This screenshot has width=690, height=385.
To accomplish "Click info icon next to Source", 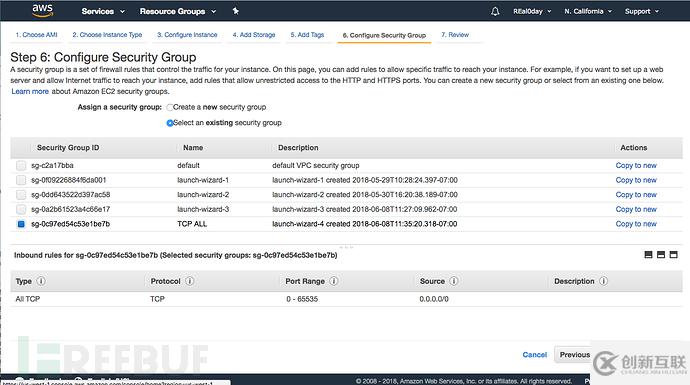I will coord(454,281).
